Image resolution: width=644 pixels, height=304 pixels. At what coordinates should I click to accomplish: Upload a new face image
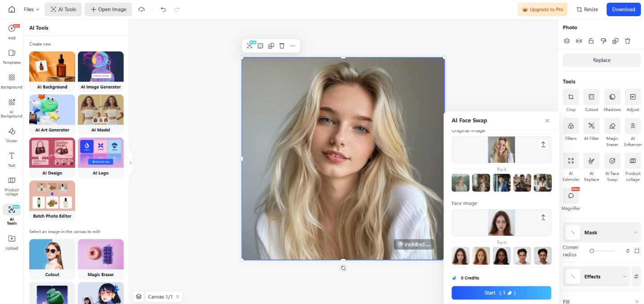(543, 217)
